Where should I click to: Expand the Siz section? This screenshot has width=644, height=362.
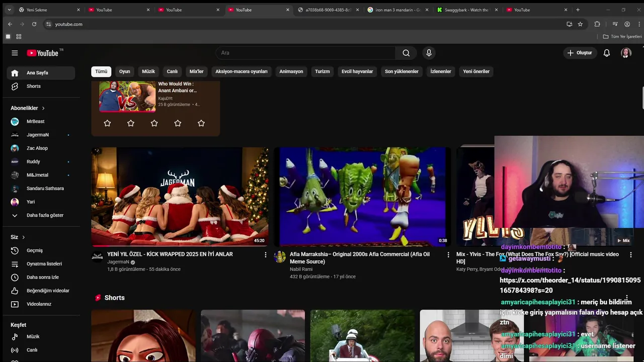tap(18, 237)
